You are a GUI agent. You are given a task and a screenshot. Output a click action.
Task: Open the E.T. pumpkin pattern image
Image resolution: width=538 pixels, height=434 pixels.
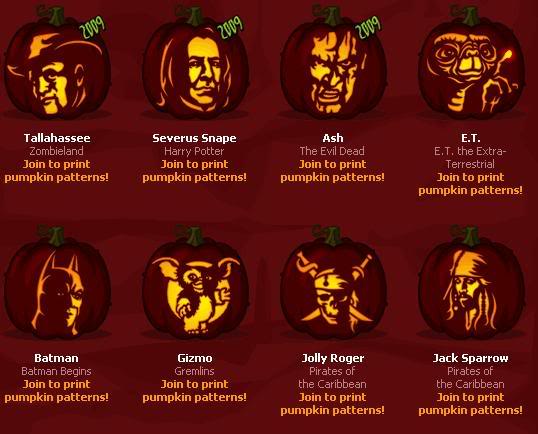pos(471,63)
